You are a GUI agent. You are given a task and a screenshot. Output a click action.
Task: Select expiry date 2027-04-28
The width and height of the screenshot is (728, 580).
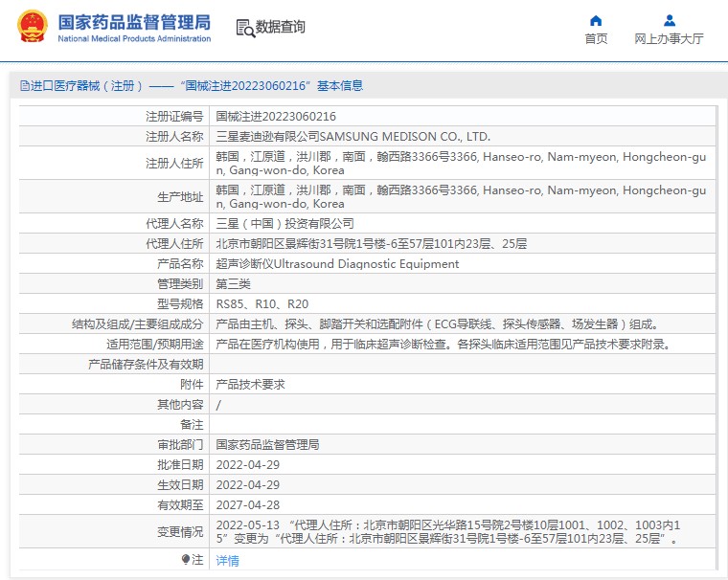248,504
